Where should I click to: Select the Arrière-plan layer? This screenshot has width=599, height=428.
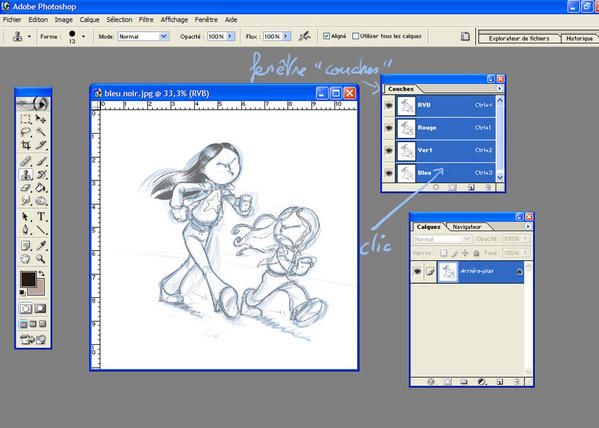(x=481, y=271)
